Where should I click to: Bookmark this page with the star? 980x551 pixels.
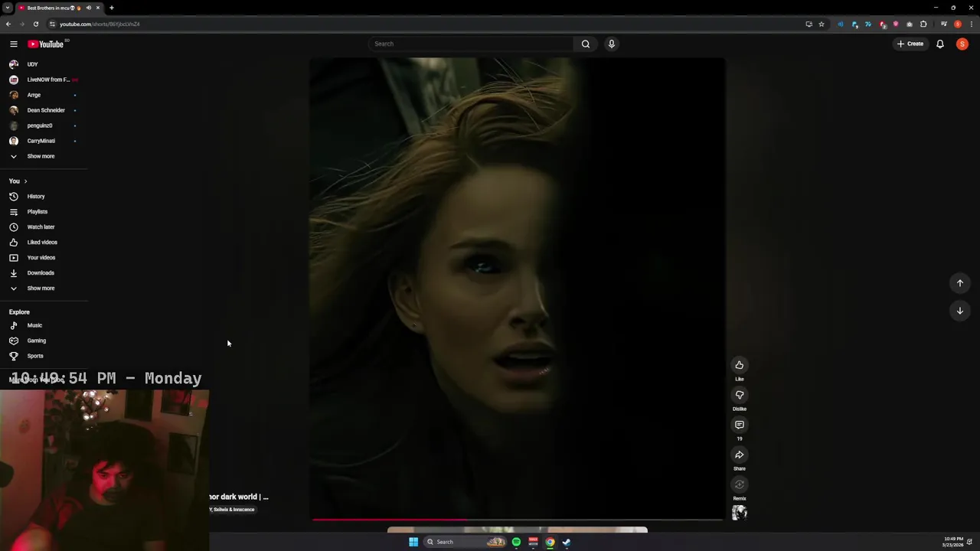[x=822, y=24]
